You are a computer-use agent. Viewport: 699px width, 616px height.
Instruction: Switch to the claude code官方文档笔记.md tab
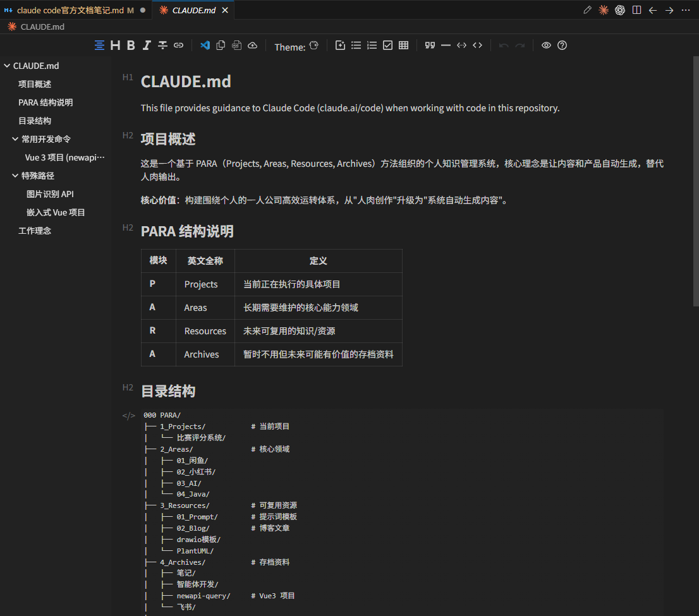[x=75, y=10]
